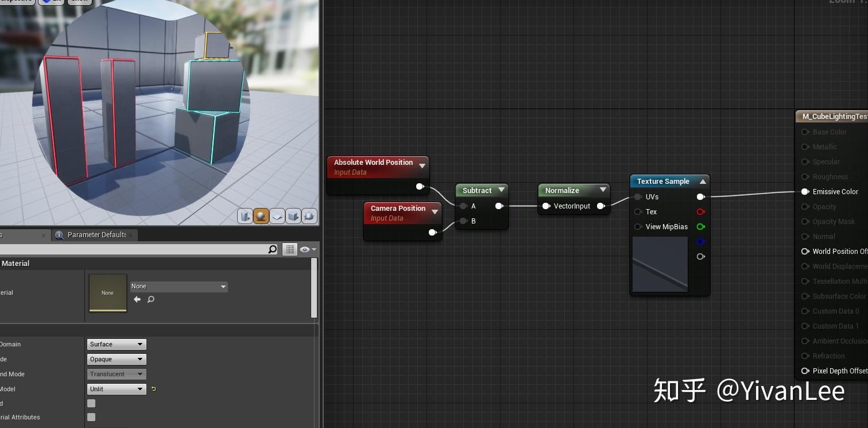The width and height of the screenshot is (868, 428).
Task: Open the property matrix grid view icon
Action: coord(290,249)
